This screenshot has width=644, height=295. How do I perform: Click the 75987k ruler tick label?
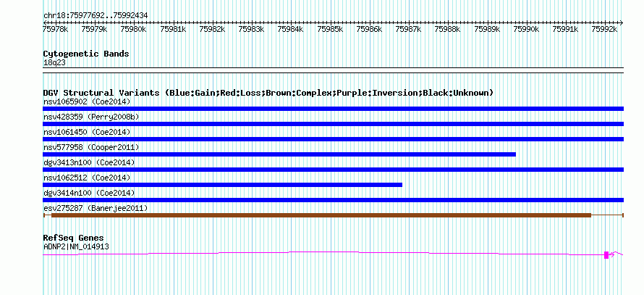coord(409,29)
